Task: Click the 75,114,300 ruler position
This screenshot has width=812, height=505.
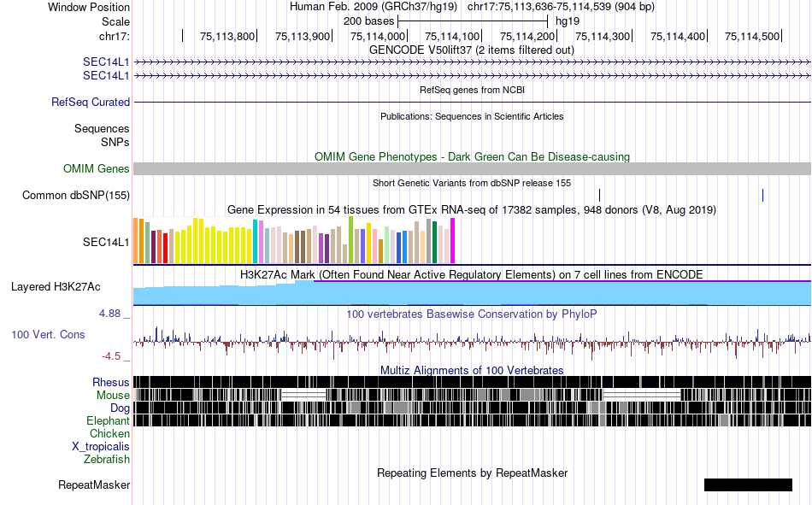Action: click(603, 36)
